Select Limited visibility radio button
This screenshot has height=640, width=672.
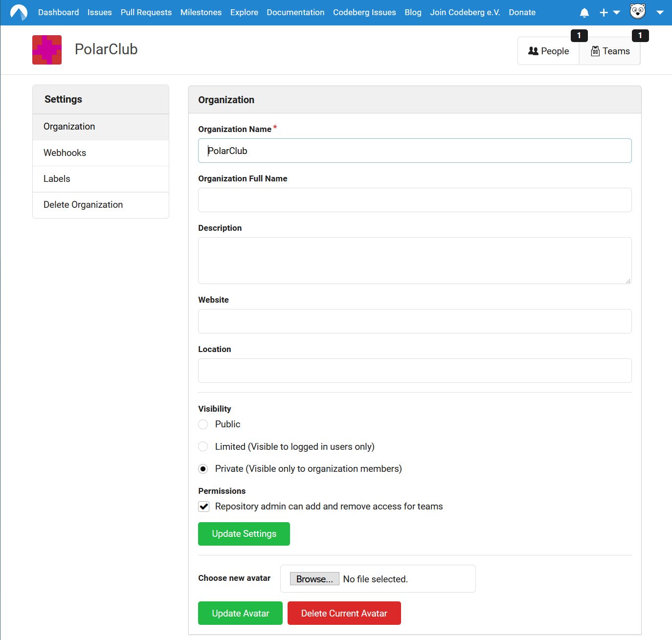(203, 446)
